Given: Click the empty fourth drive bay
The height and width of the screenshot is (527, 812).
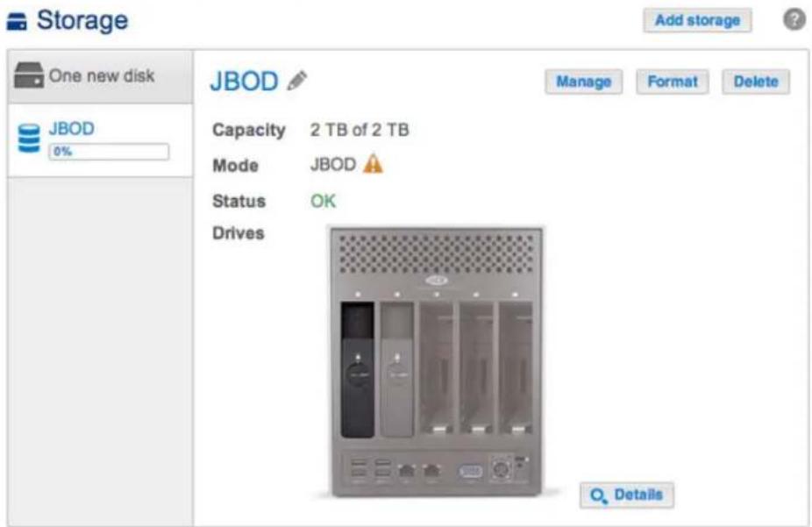Looking at the screenshot, I should (476, 368).
